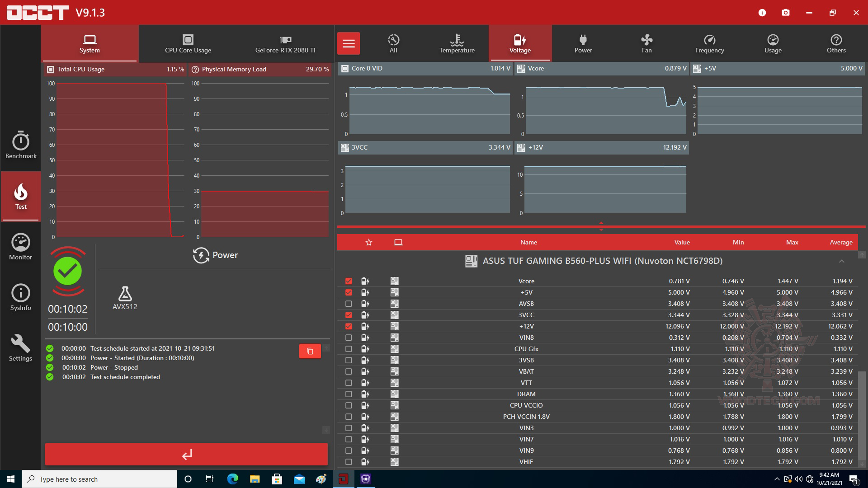Switch to CPU Core Usage tab

coord(188,43)
